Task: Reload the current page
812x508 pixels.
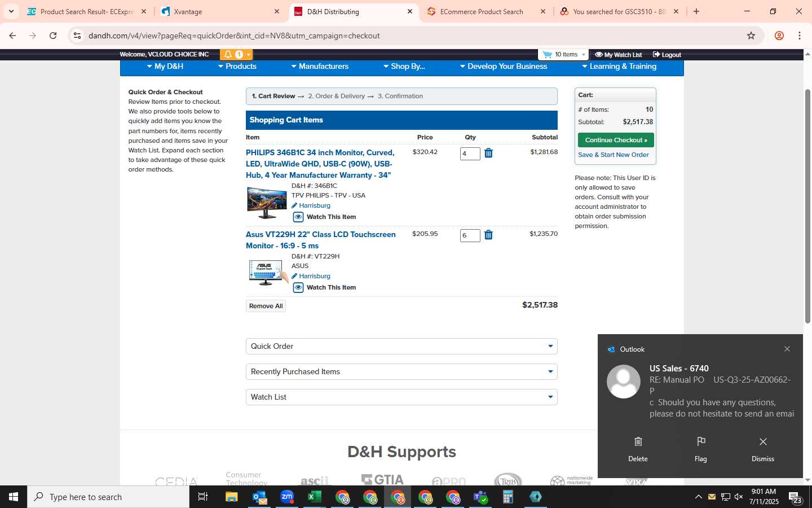Action: tap(53, 36)
